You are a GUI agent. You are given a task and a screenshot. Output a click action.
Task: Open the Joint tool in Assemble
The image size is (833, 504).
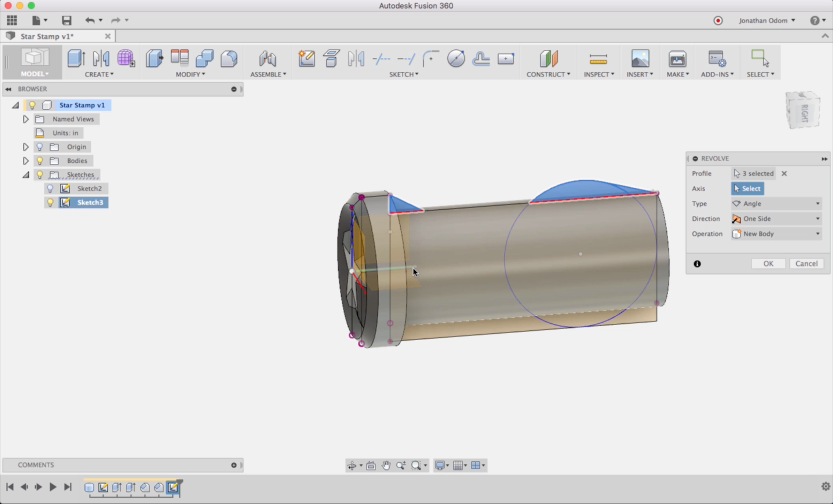click(268, 58)
